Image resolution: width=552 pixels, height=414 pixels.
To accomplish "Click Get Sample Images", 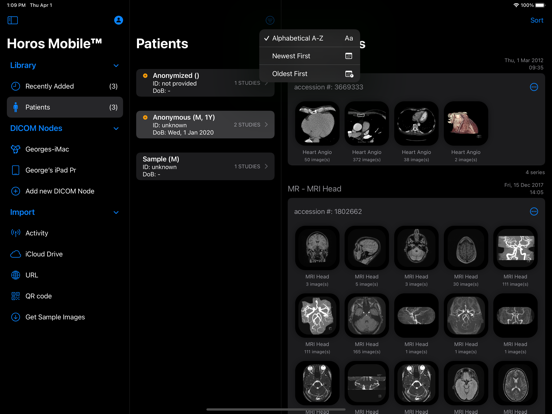I will [x=65, y=317].
